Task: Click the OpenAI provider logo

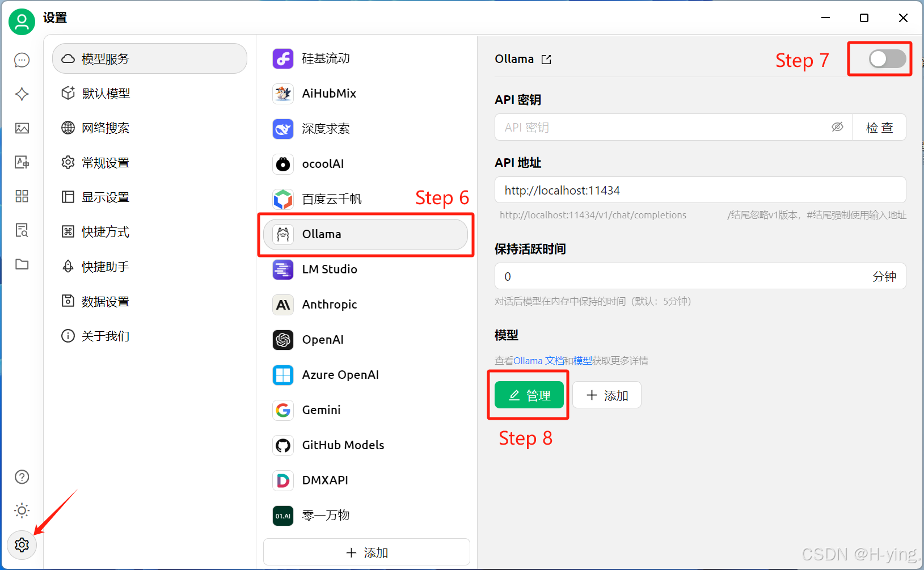Action: pos(283,340)
